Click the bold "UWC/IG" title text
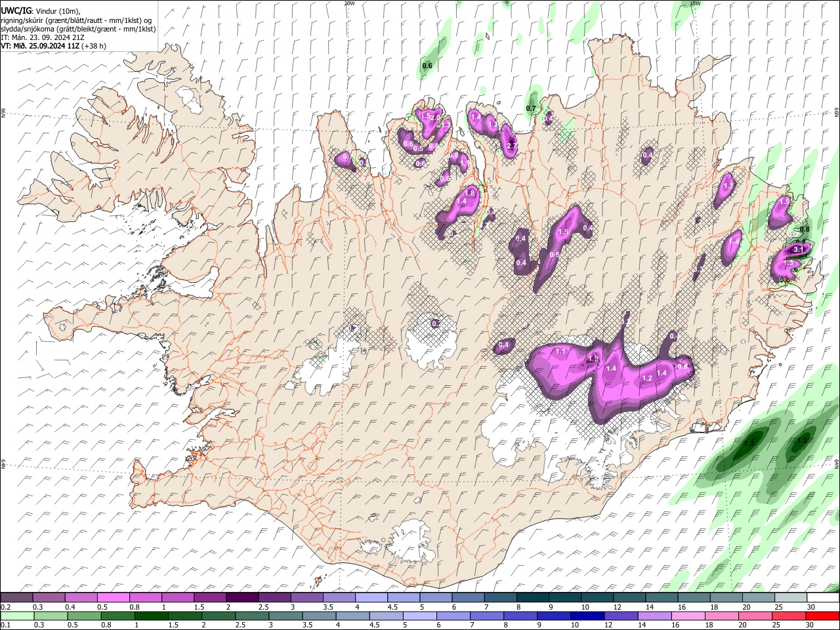This screenshot has height=630, width=840. (x=16, y=11)
